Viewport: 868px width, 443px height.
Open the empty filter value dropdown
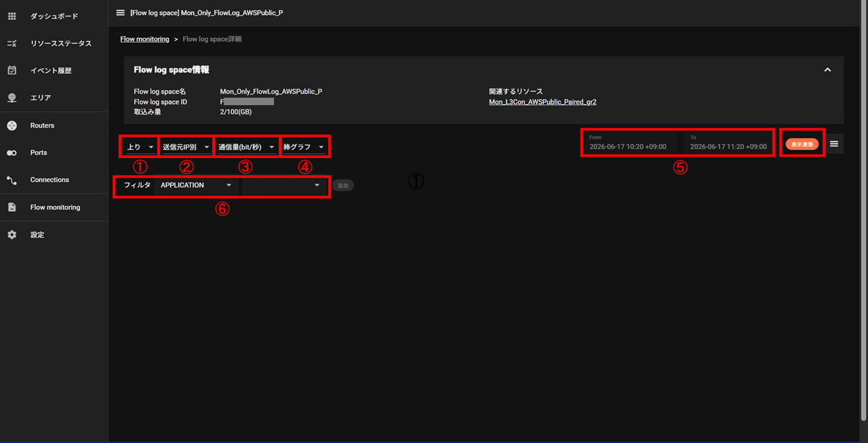pyautogui.click(x=283, y=185)
